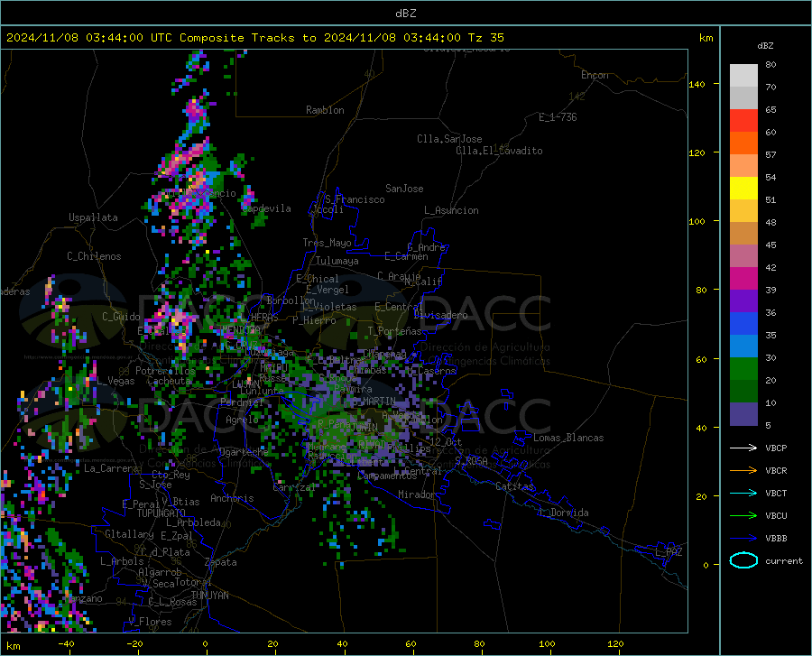The height and width of the screenshot is (656, 812).
Task: Click the 'Tz 35' threshold text
Action: [x=485, y=38]
